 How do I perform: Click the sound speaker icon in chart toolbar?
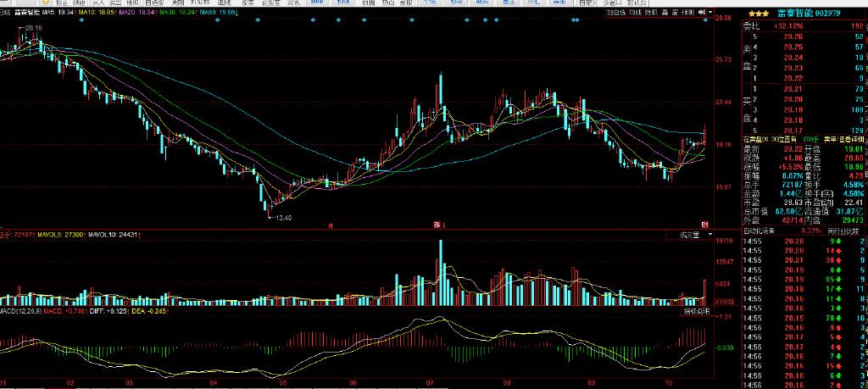(x=699, y=13)
